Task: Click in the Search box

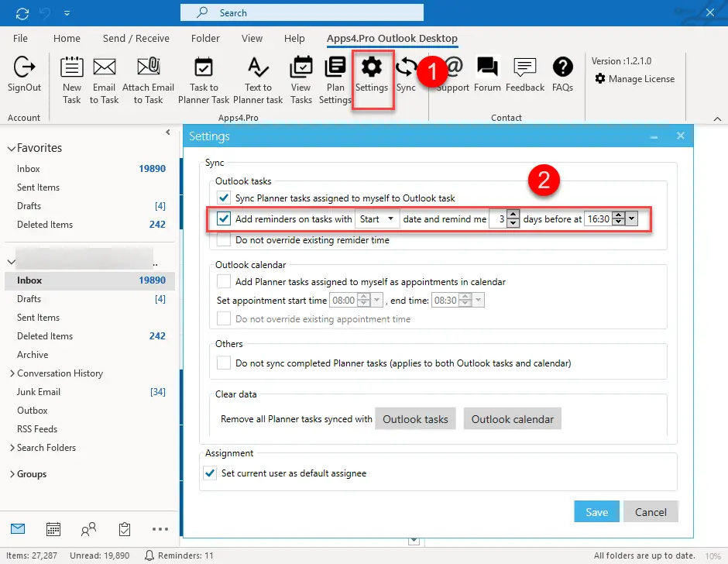Action: tap(310, 12)
